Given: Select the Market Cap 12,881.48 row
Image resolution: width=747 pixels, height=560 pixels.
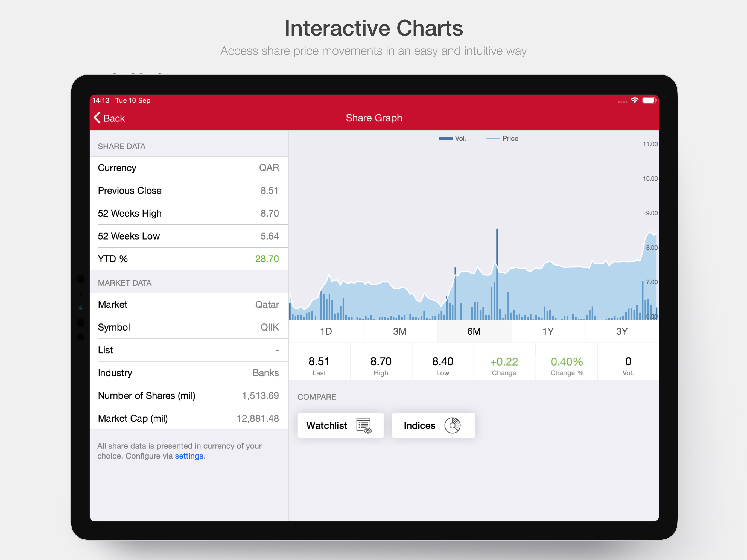Looking at the screenshot, I should pos(189,418).
